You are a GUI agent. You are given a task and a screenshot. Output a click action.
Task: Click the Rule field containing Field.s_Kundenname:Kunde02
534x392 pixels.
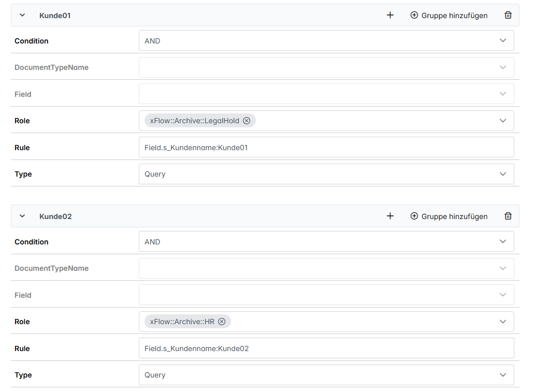(326, 349)
